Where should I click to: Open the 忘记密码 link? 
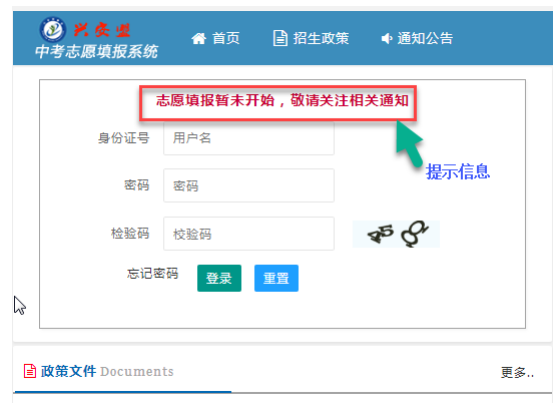(x=152, y=274)
